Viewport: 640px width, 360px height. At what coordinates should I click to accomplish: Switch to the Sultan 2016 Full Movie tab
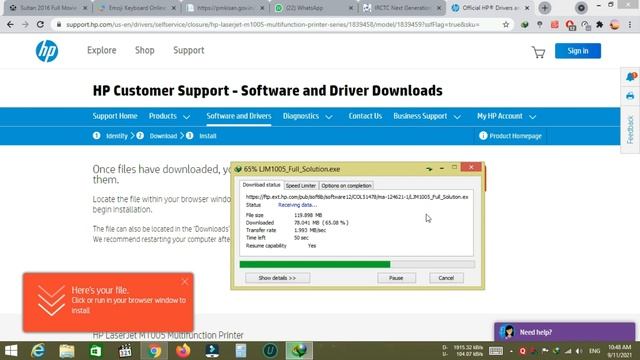[48, 8]
